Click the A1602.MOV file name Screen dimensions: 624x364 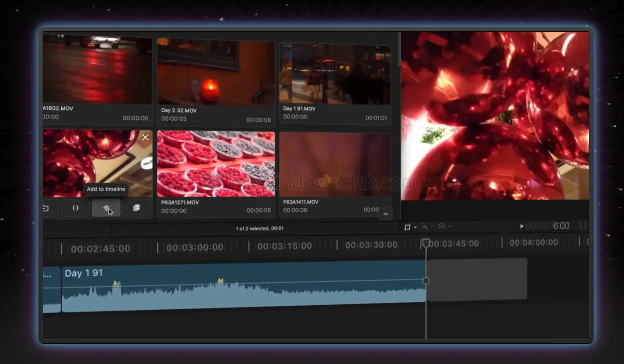tap(58, 108)
